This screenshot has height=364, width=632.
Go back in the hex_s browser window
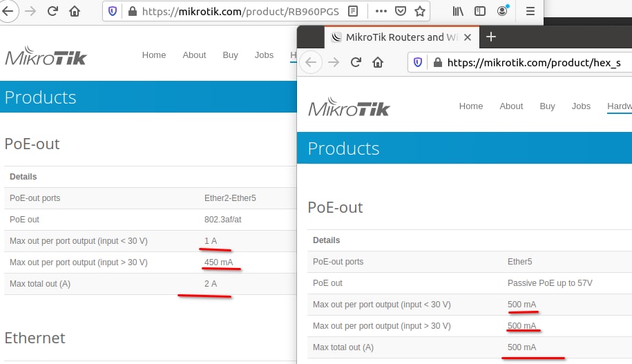click(x=311, y=62)
